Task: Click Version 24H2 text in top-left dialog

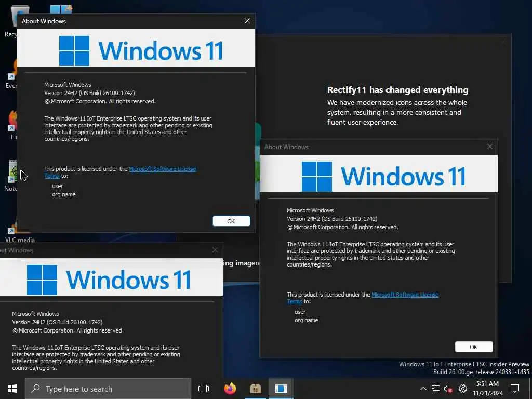Action: pyautogui.click(x=89, y=93)
